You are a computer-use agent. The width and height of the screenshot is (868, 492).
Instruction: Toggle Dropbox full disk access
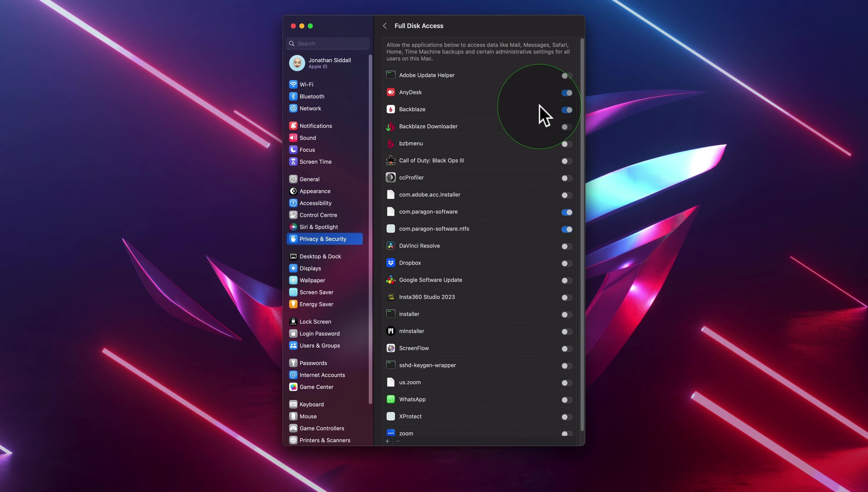click(x=567, y=264)
